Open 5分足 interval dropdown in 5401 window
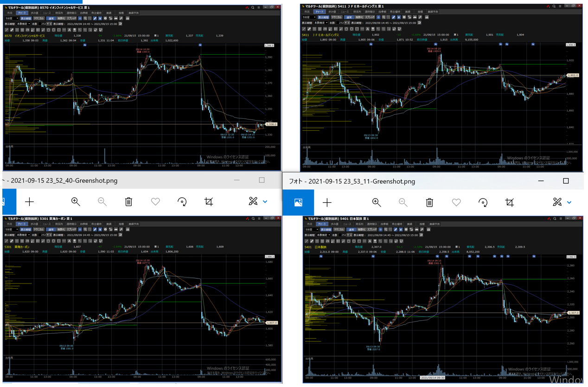588x387 pixels. pos(312,230)
